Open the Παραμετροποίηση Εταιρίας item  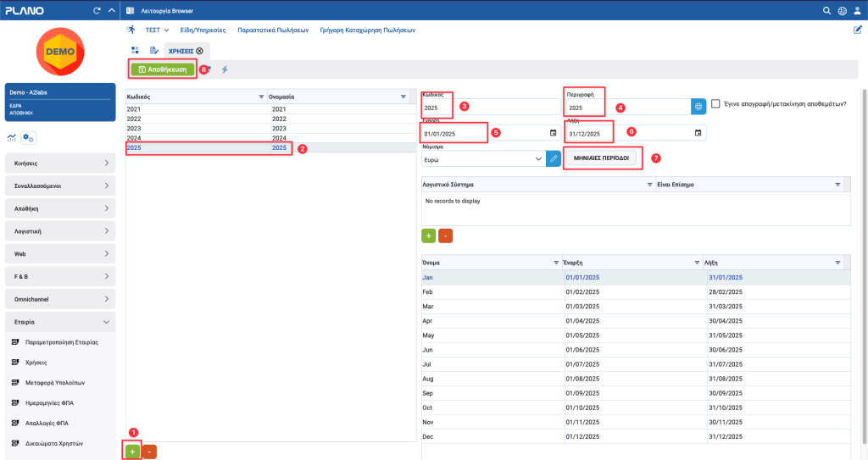click(x=61, y=342)
